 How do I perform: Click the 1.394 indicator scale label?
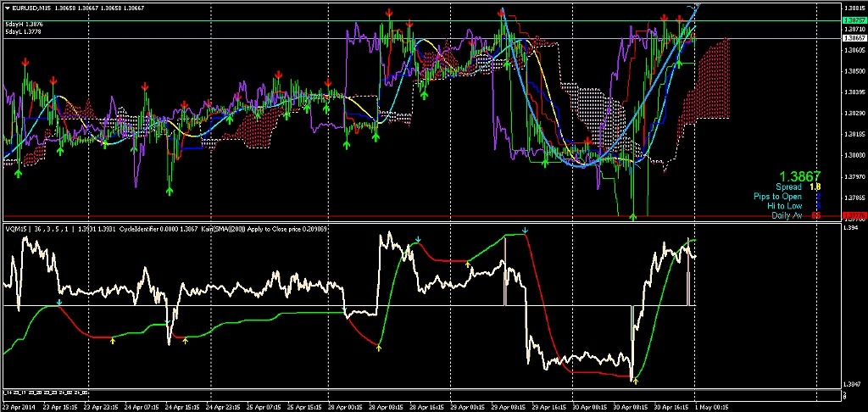pyautogui.click(x=849, y=227)
